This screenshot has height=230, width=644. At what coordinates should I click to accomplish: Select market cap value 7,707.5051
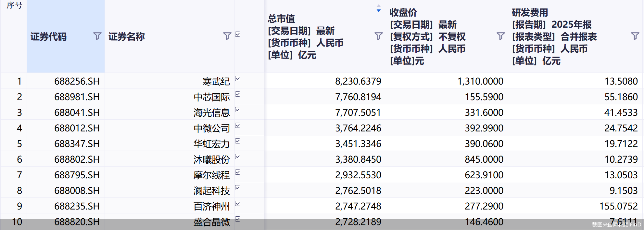click(358, 113)
